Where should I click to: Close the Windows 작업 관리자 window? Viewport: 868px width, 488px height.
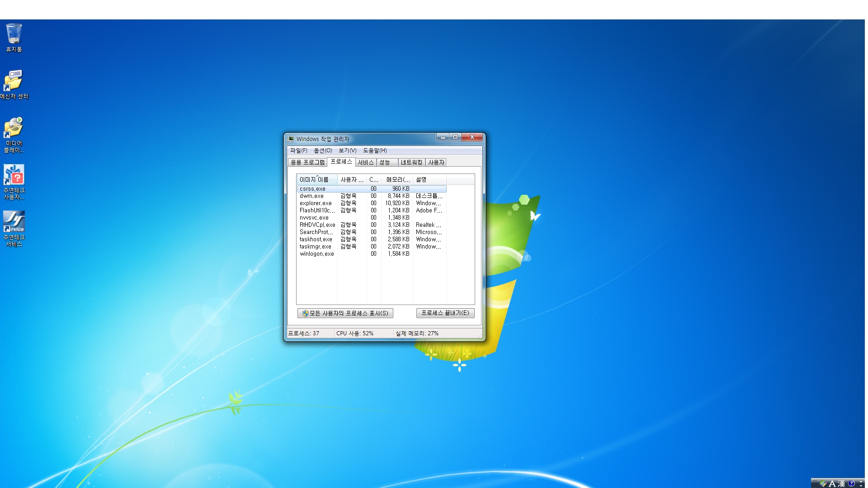[472, 137]
